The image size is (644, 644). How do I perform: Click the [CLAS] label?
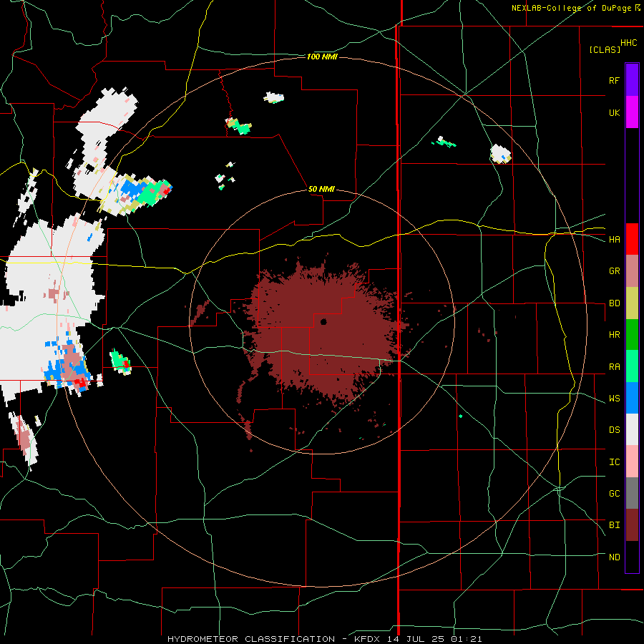pos(605,49)
